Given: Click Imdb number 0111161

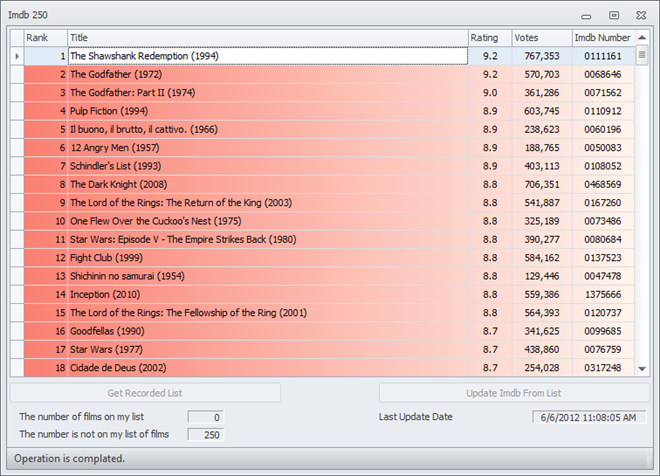Looking at the screenshot, I should click(x=603, y=56).
